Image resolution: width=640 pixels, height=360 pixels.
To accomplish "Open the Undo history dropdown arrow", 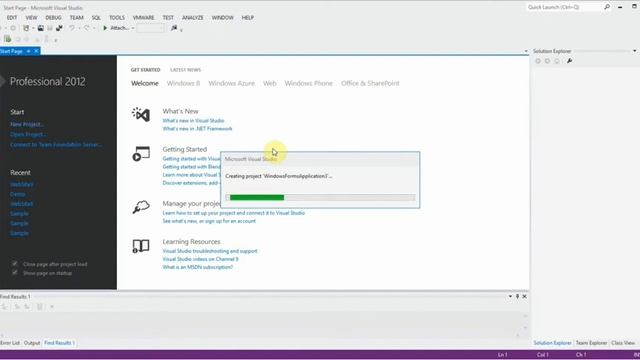I will tap(79, 28).
